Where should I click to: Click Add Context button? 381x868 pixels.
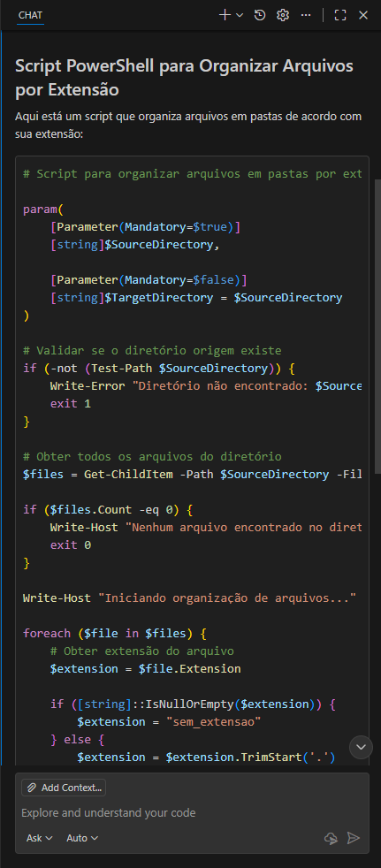[64, 788]
